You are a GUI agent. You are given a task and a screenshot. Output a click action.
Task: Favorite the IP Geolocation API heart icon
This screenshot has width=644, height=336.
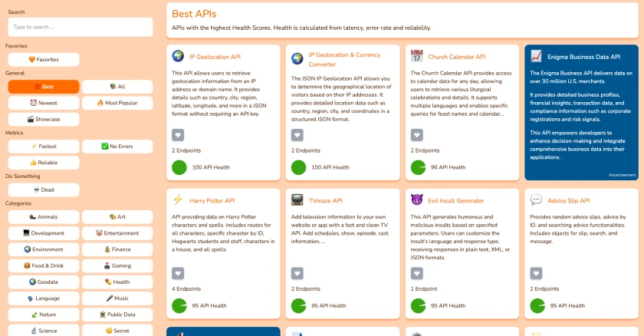[178, 135]
